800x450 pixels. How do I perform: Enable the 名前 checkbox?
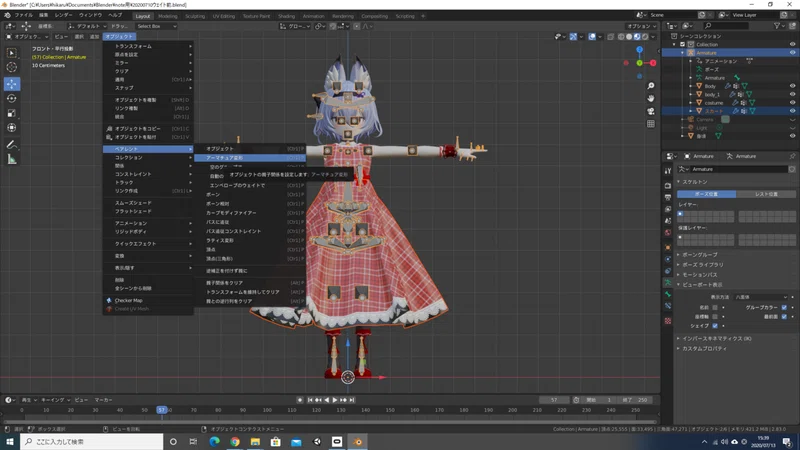[x=715, y=308]
